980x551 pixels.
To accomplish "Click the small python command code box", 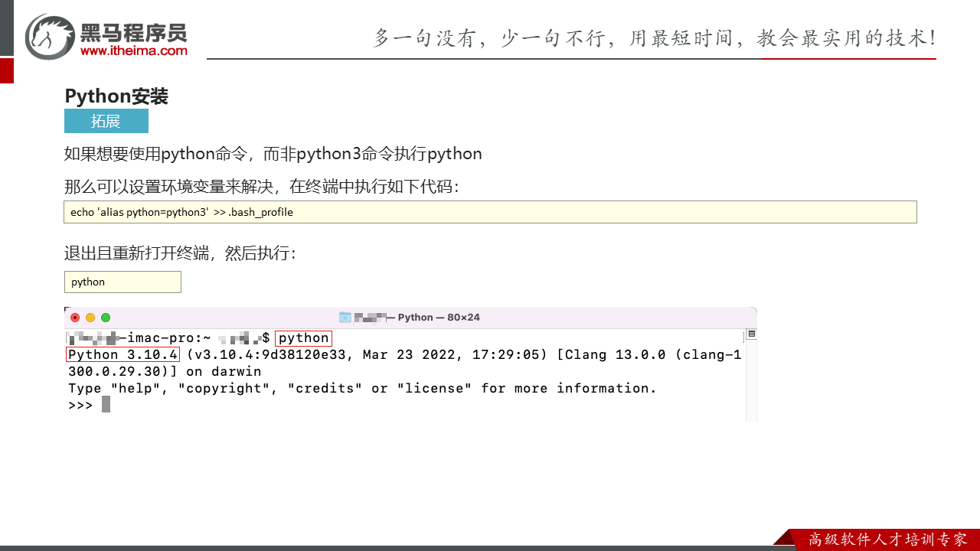I will [x=122, y=282].
